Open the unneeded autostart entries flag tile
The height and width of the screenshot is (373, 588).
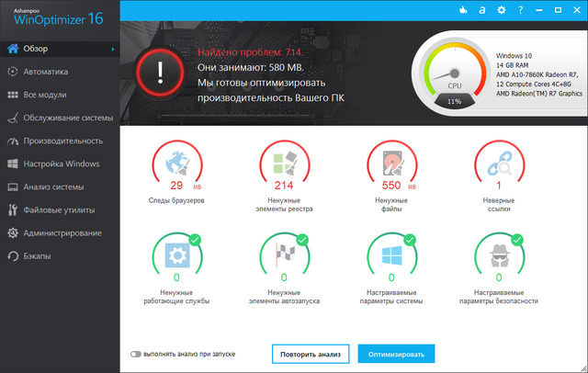click(x=282, y=255)
